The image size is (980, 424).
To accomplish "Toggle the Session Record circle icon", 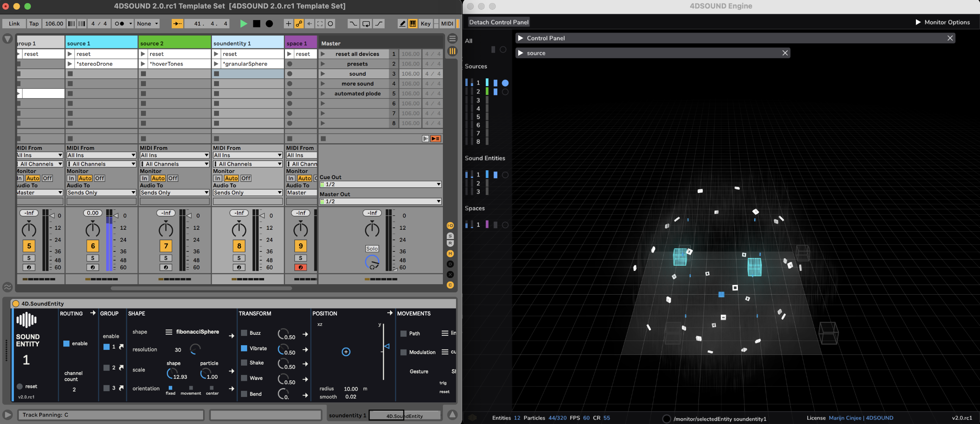I will (x=331, y=24).
